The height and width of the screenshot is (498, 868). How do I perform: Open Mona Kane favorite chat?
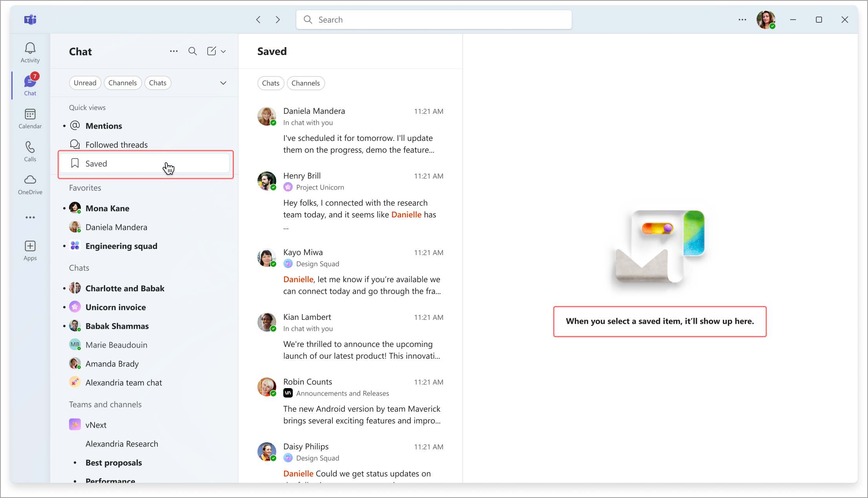point(144,208)
